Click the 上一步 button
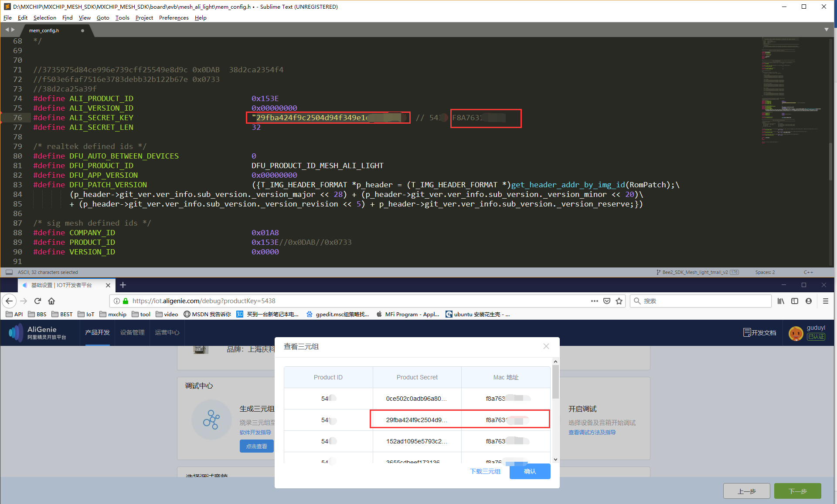 pos(746,491)
